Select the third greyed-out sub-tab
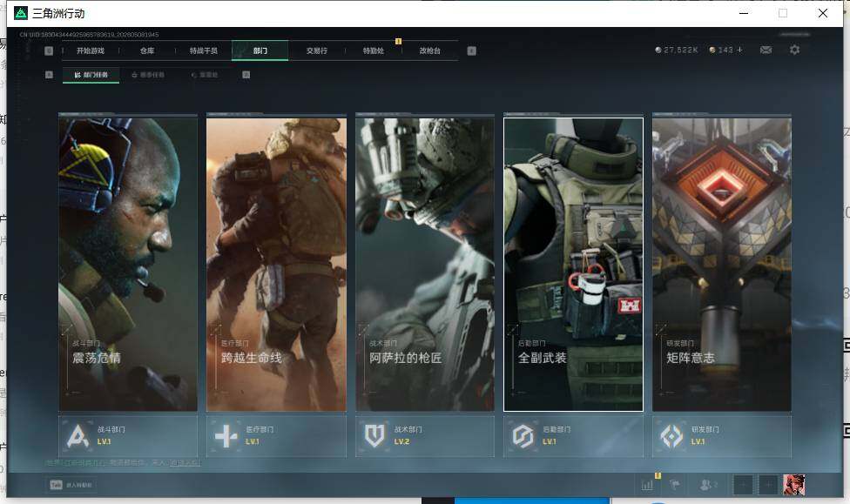The width and height of the screenshot is (850, 504). coord(205,75)
